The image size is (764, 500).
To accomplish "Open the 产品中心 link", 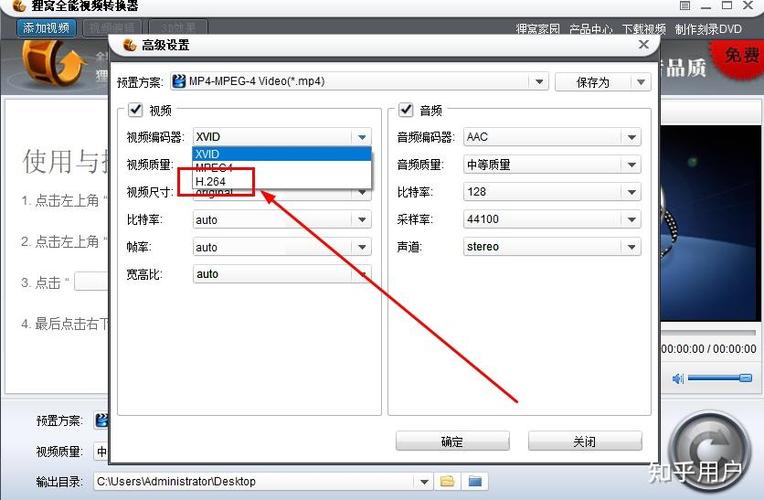I will (x=591, y=29).
